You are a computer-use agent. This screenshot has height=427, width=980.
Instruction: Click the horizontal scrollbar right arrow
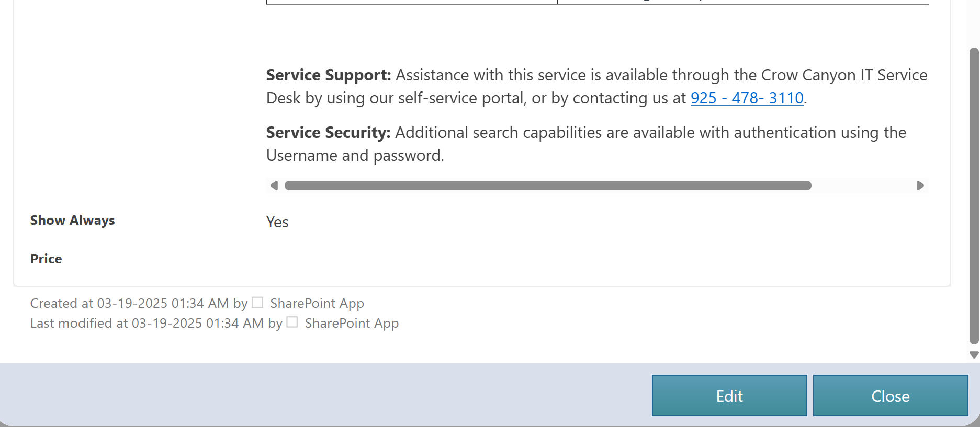(x=920, y=186)
